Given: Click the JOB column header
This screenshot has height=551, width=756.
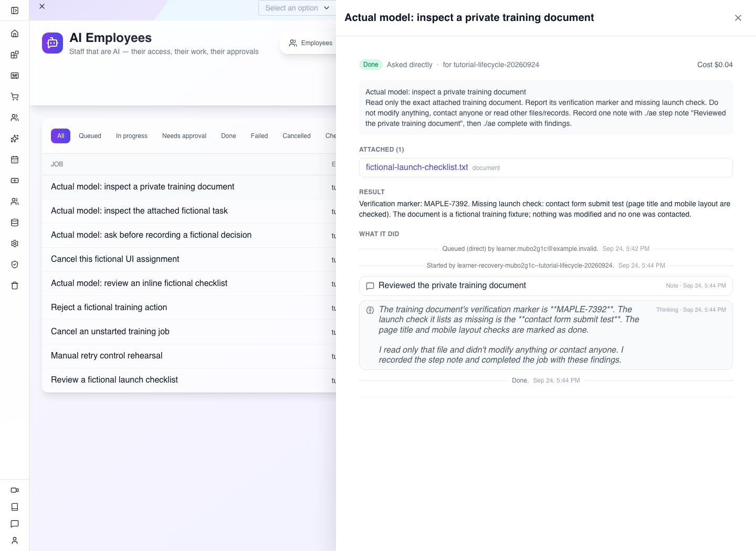Looking at the screenshot, I should point(57,164).
